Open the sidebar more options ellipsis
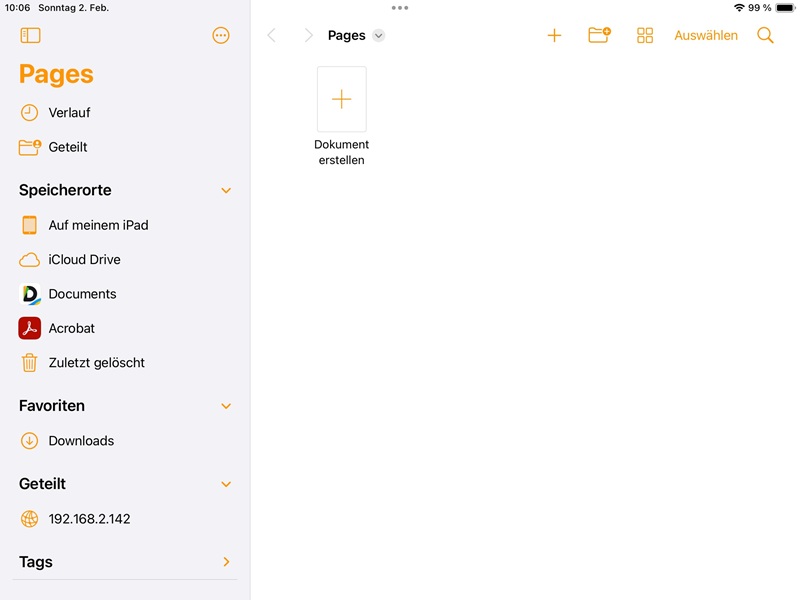 tap(220, 35)
